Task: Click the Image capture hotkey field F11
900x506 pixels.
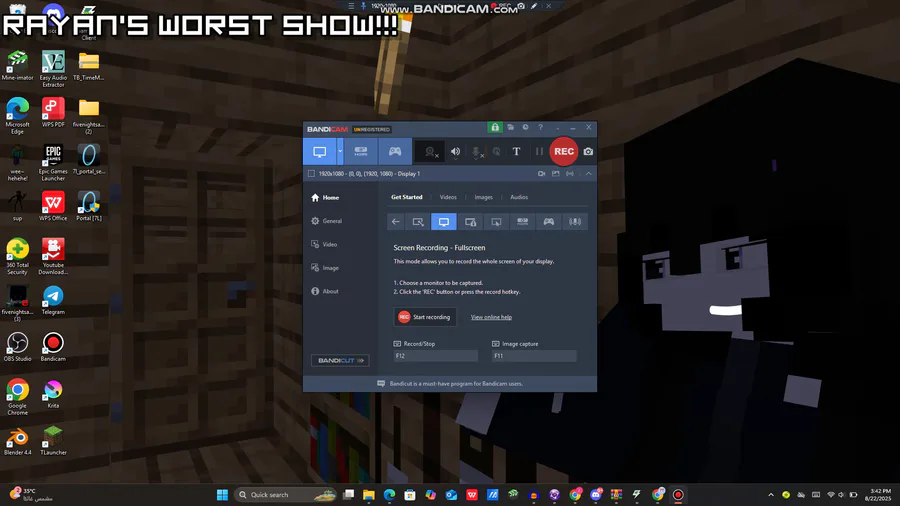Action: coord(534,356)
